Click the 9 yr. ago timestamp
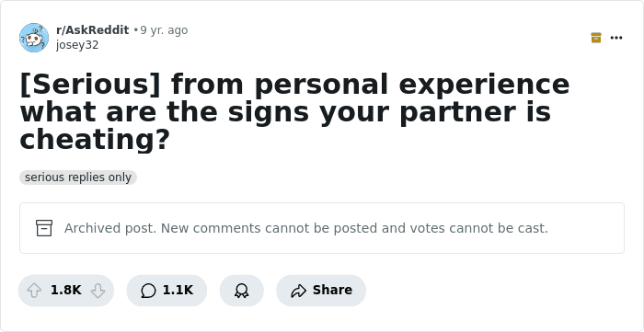The width and height of the screenshot is (644, 332). click(x=164, y=30)
